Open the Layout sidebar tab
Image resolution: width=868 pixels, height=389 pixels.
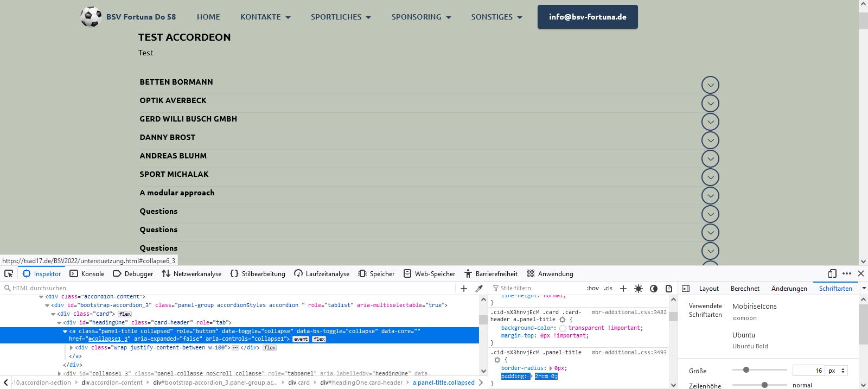tap(709, 289)
